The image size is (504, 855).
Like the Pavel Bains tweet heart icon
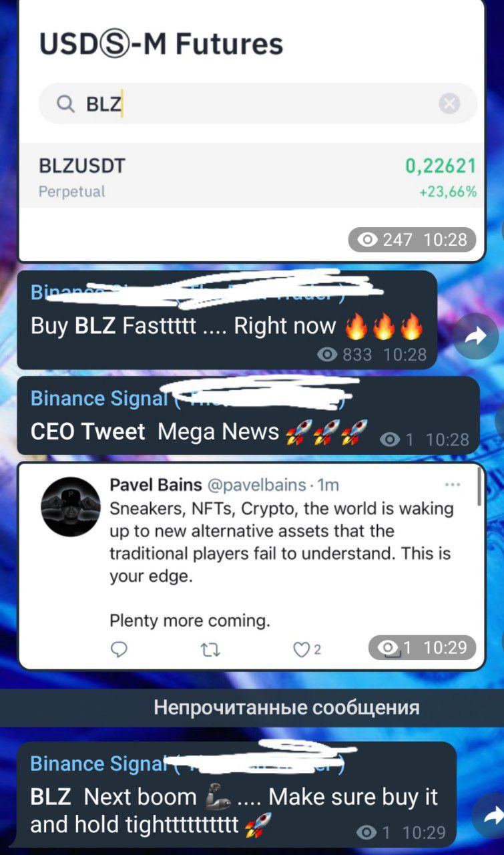(x=302, y=649)
